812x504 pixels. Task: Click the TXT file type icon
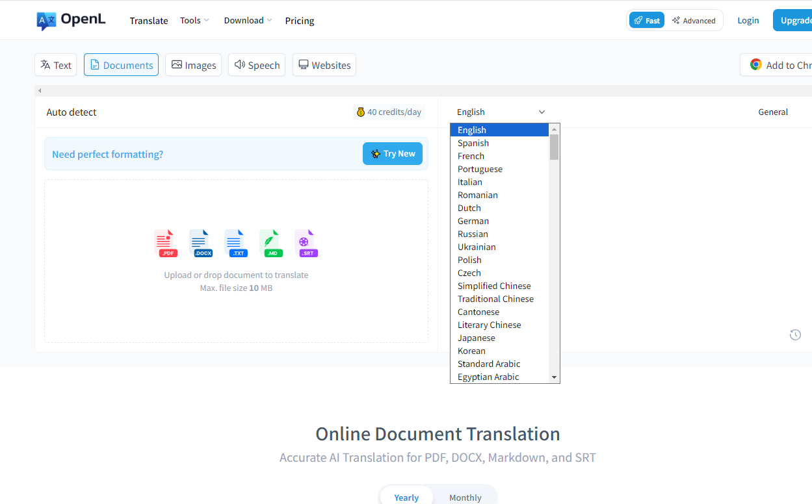(235, 243)
